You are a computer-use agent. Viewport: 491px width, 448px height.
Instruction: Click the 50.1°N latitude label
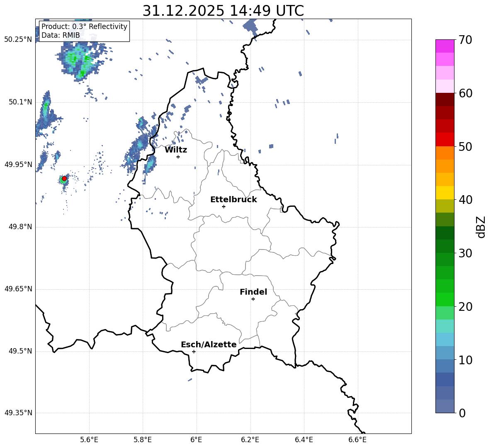(20, 102)
